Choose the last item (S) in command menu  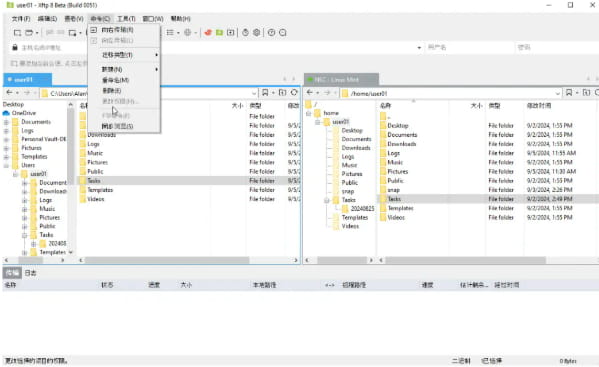point(124,126)
